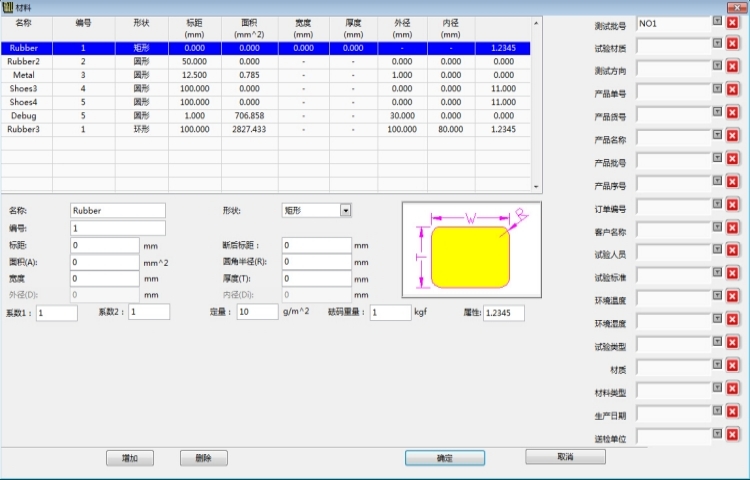Clear the 送检单位 field with red X
This screenshot has width=750, height=480.
(732, 437)
